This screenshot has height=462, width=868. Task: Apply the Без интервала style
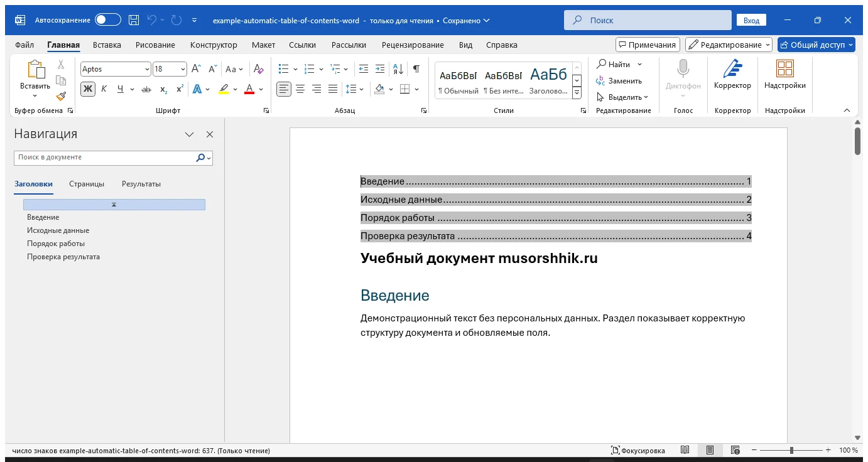click(x=502, y=80)
